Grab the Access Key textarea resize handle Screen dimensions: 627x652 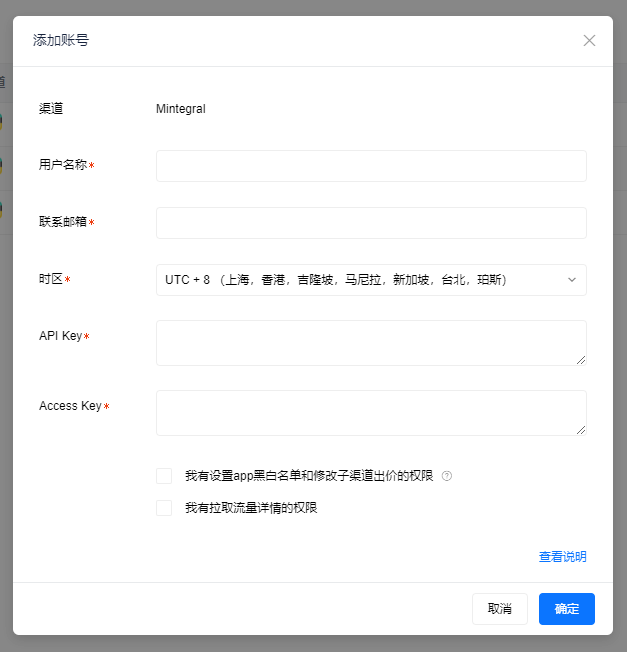coord(580,429)
